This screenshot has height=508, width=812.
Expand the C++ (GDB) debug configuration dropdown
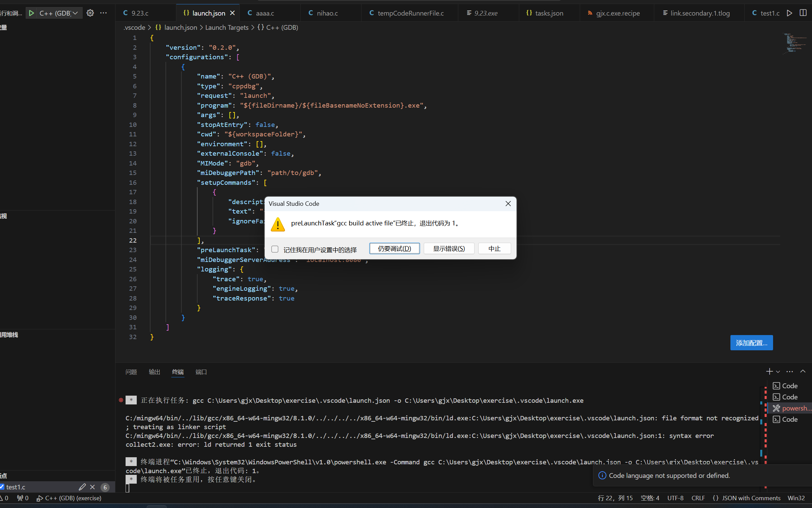(75, 13)
